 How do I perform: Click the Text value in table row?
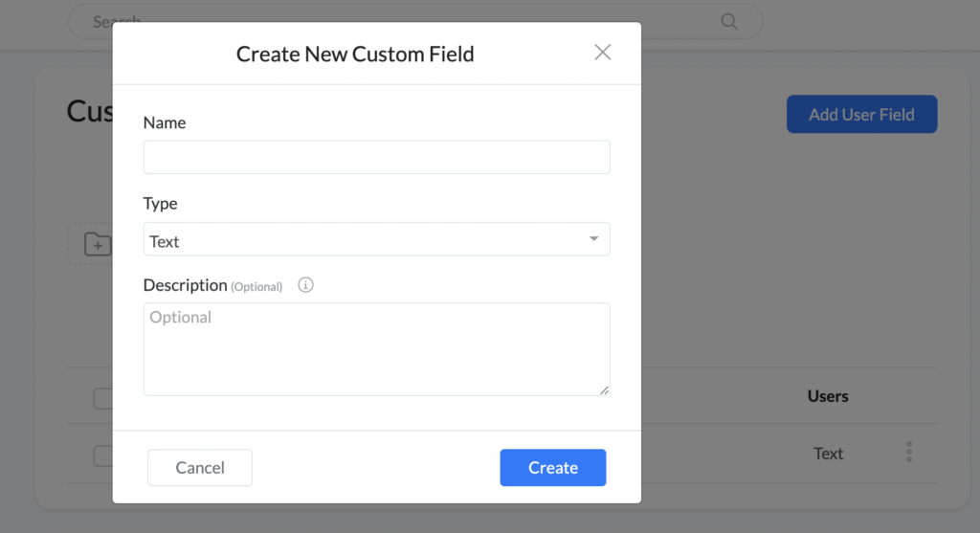828,454
